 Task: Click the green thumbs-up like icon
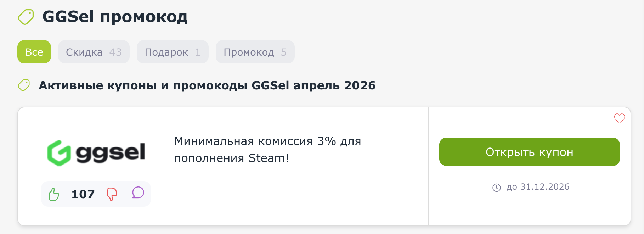pos(55,194)
